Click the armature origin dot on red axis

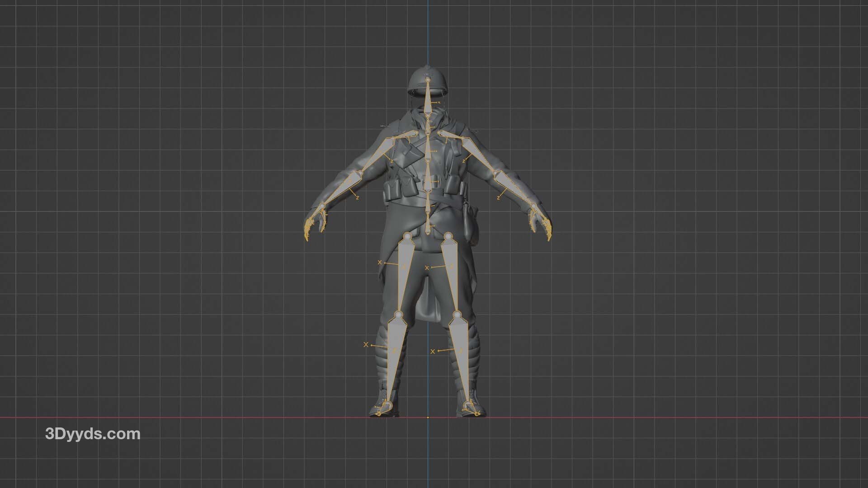[x=428, y=418]
